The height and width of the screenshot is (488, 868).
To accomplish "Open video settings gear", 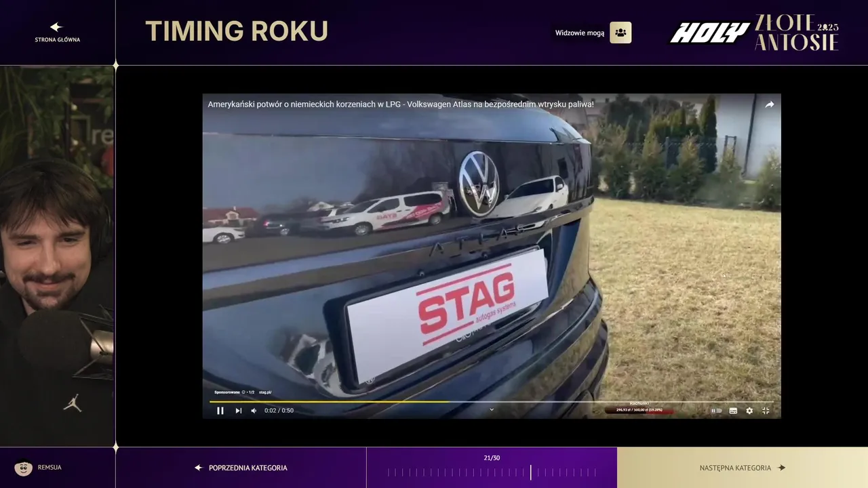I will (749, 411).
